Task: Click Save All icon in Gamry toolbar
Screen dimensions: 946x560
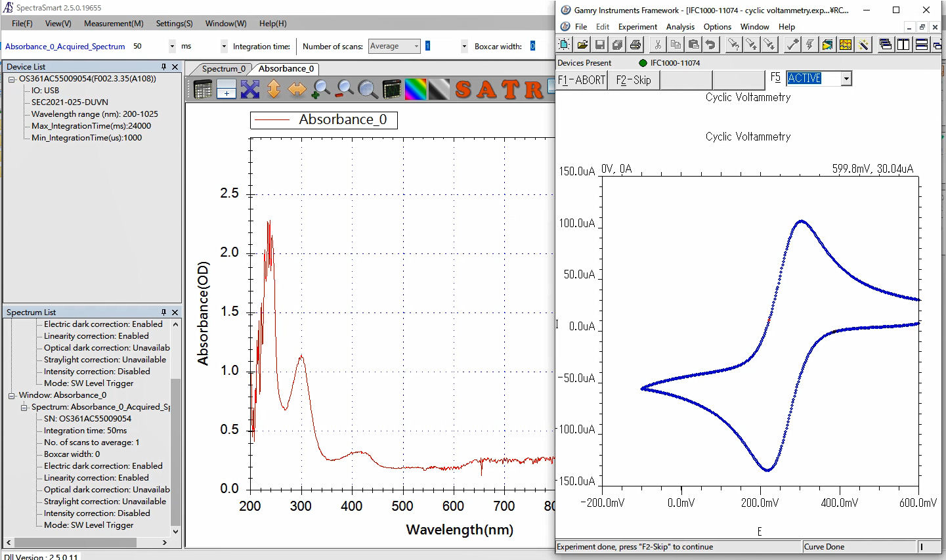Action: 618,45
